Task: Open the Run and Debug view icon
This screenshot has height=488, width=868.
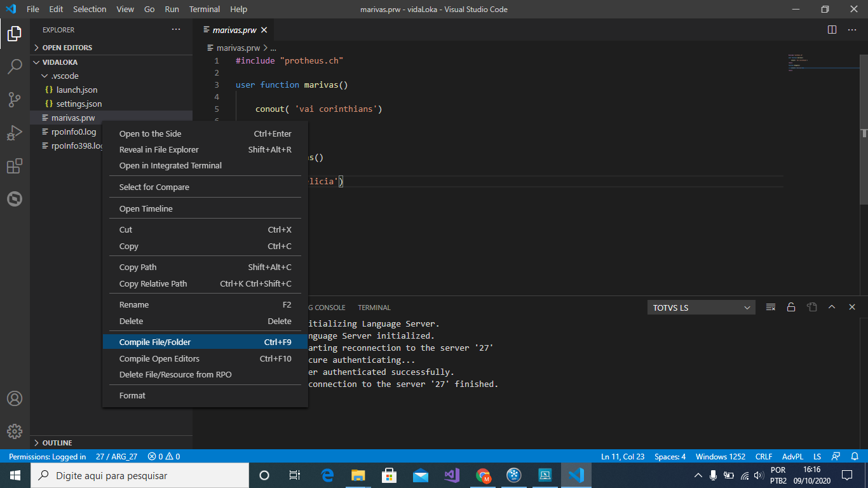Action: (15, 133)
